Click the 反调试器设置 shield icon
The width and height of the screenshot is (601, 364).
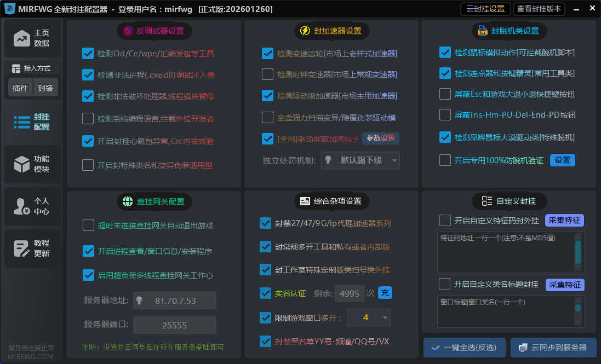pyautogui.click(x=129, y=31)
